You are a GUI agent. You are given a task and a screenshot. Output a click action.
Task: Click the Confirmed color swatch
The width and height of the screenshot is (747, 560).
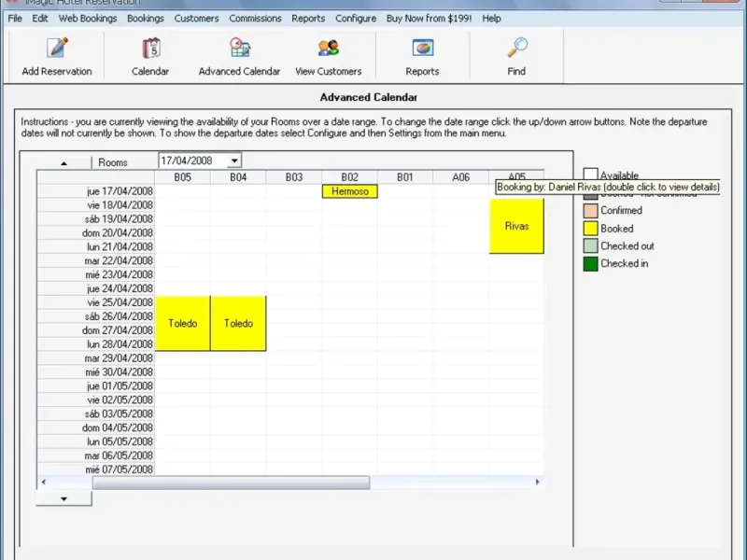tap(591, 211)
